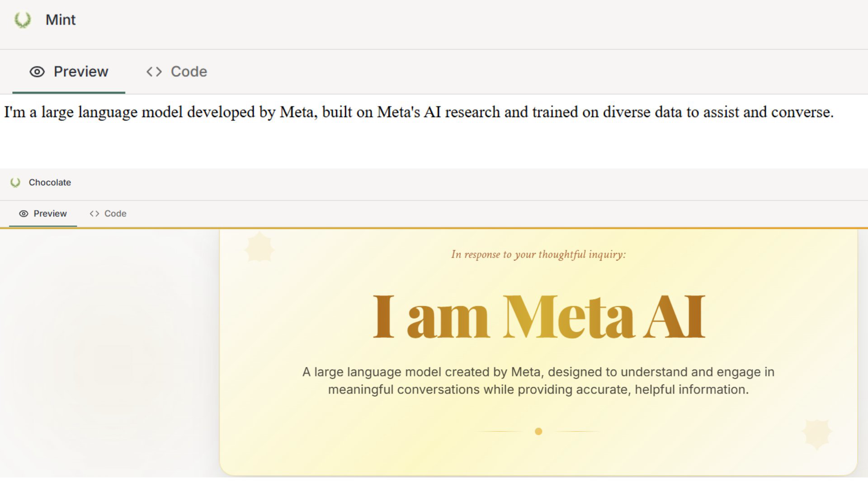Click the eye icon in Chocolate's Preview tab
Viewport: 868px width, 488px height.
pyautogui.click(x=24, y=214)
